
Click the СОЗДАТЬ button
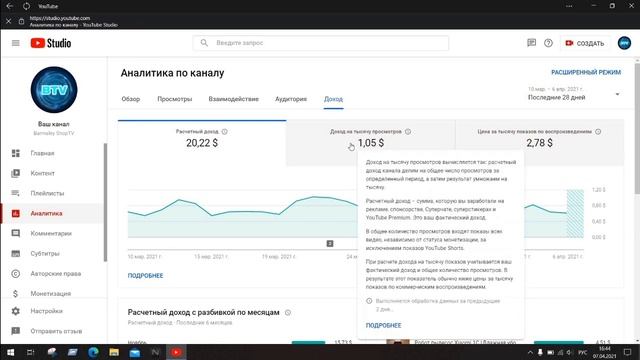click(x=584, y=43)
